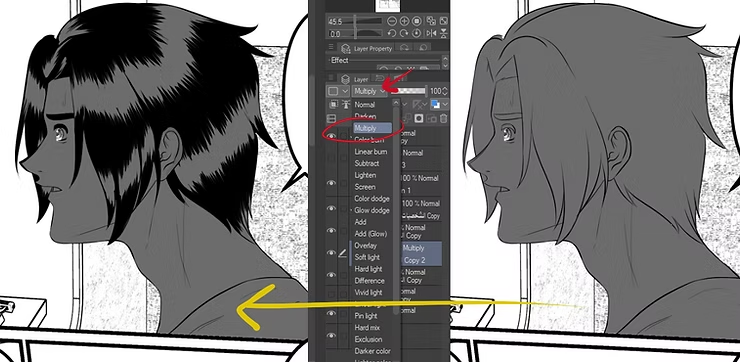
Task: Click the lighthouse reference layer icon
Action: coord(346,104)
